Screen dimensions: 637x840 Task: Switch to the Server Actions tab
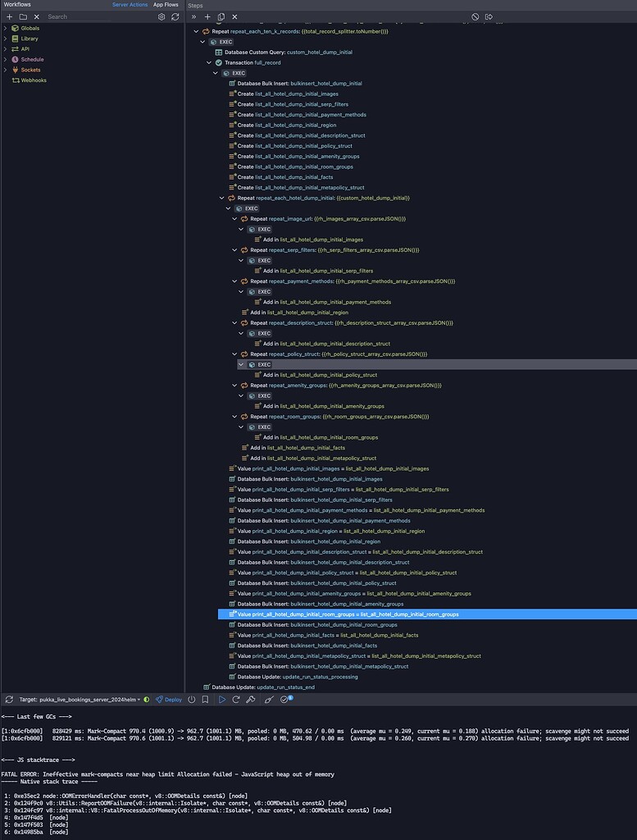[130, 5]
